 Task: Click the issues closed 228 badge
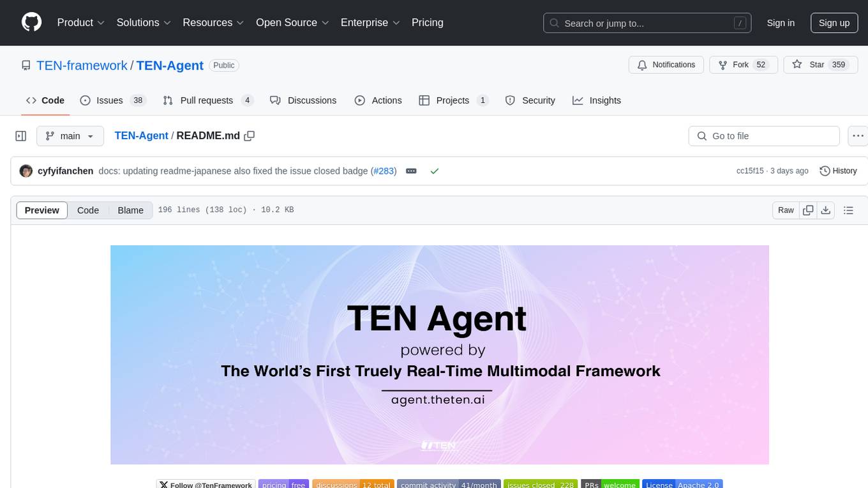[x=541, y=485]
